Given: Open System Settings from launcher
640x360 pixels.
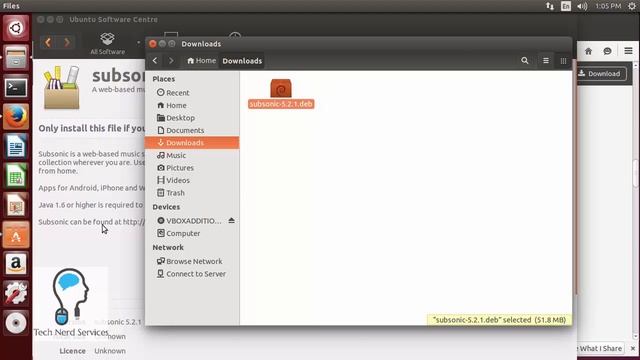Looking at the screenshot, I should pos(16,293).
